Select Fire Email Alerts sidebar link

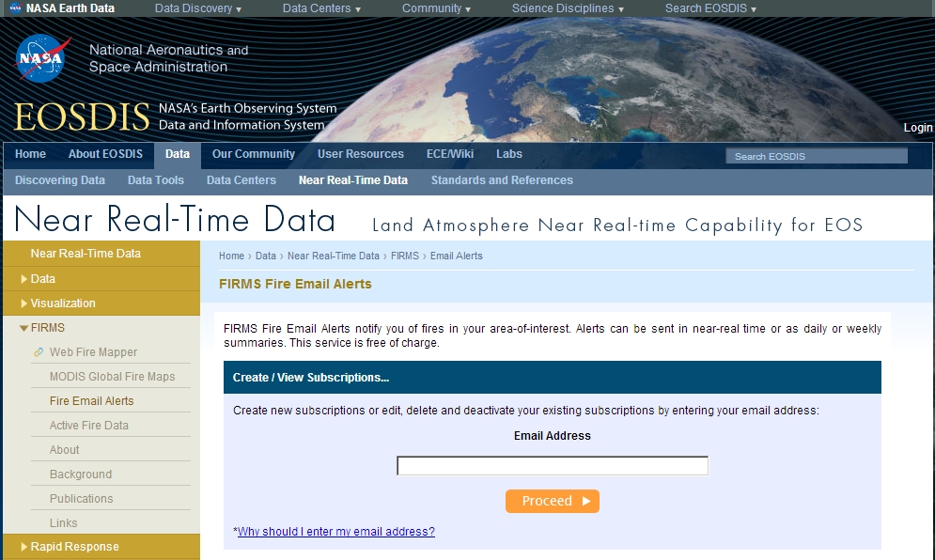coord(91,401)
